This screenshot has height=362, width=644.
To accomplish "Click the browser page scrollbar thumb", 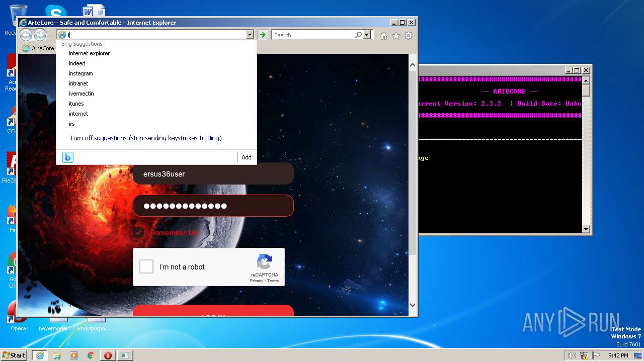I will coord(413,162).
